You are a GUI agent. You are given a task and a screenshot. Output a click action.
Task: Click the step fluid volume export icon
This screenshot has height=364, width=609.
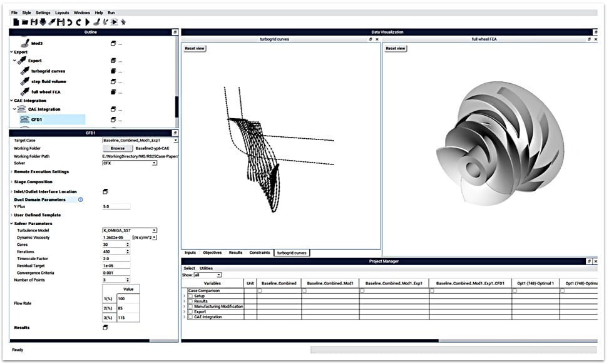tap(24, 81)
